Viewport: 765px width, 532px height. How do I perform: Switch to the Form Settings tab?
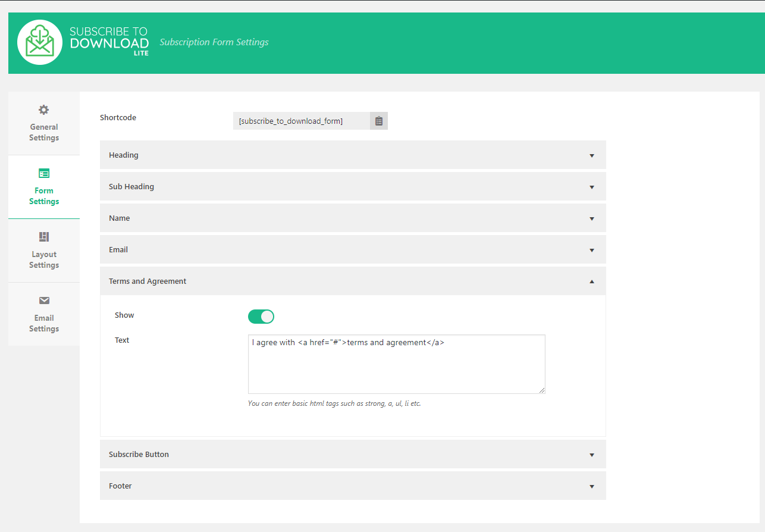click(x=44, y=187)
